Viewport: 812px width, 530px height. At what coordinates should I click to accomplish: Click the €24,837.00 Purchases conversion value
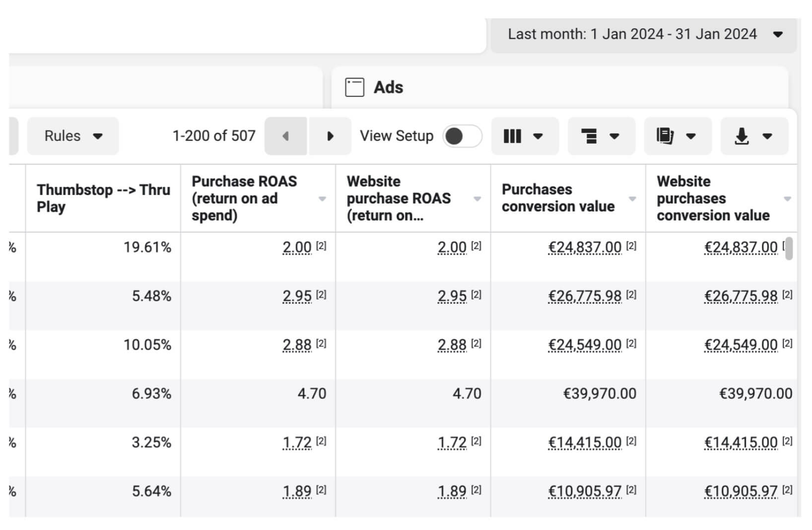[x=585, y=247]
